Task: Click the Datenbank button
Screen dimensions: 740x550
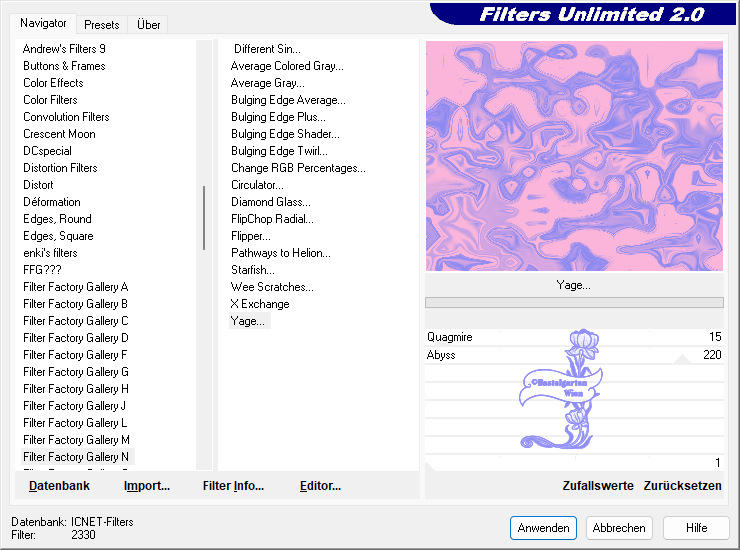Action: pos(59,486)
